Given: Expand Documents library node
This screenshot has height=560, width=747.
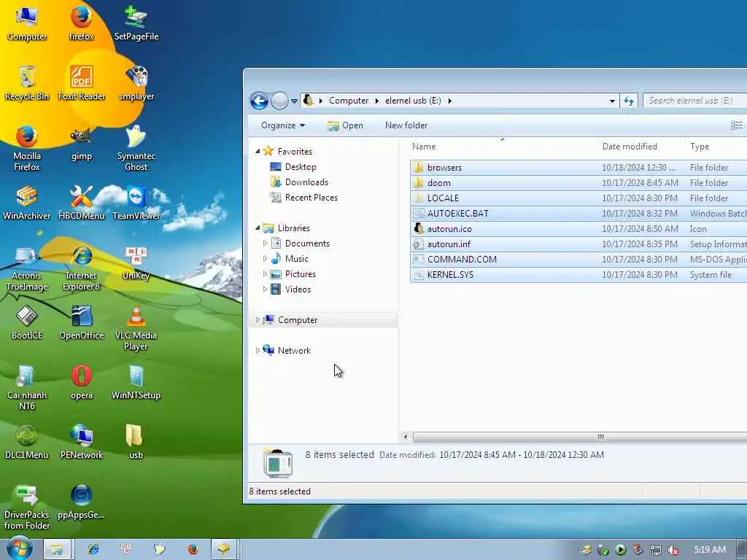Looking at the screenshot, I should pyautogui.click(x=265, y=244).
